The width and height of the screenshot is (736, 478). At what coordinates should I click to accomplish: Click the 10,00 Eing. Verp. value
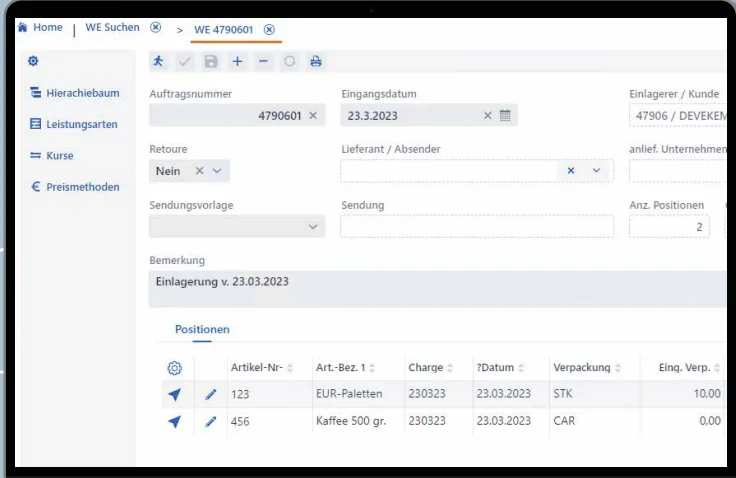[707, 393]
